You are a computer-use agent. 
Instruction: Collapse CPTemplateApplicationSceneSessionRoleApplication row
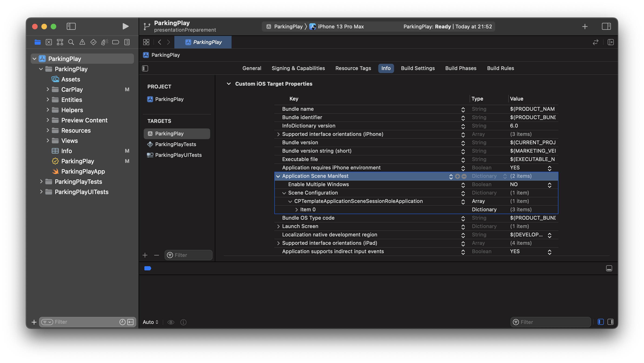click(x=290, y=201)
